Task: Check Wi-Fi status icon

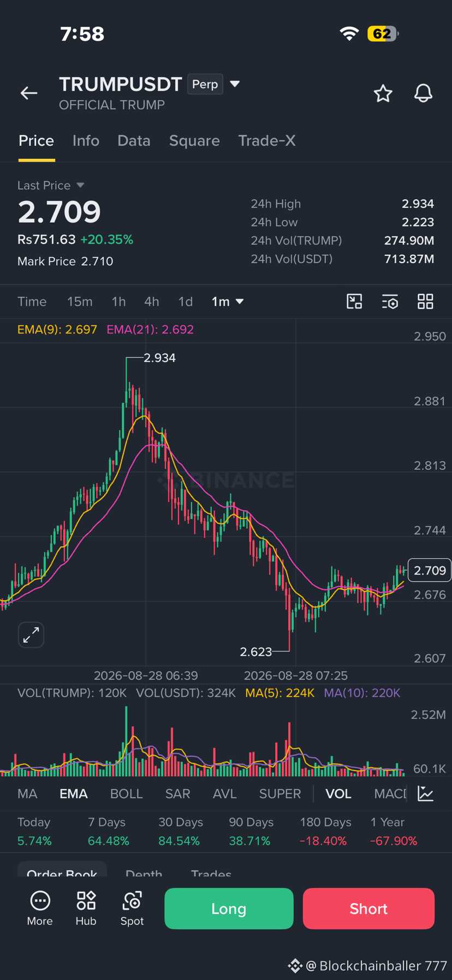Action: (x=349, y=34)
